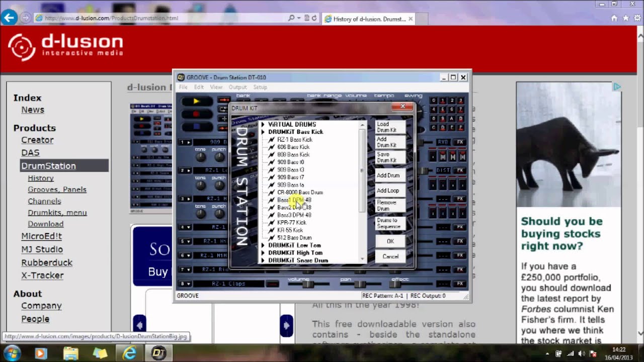
Task: Open the DrumStation link in sidebar
Action: click(x=48, y=165)
